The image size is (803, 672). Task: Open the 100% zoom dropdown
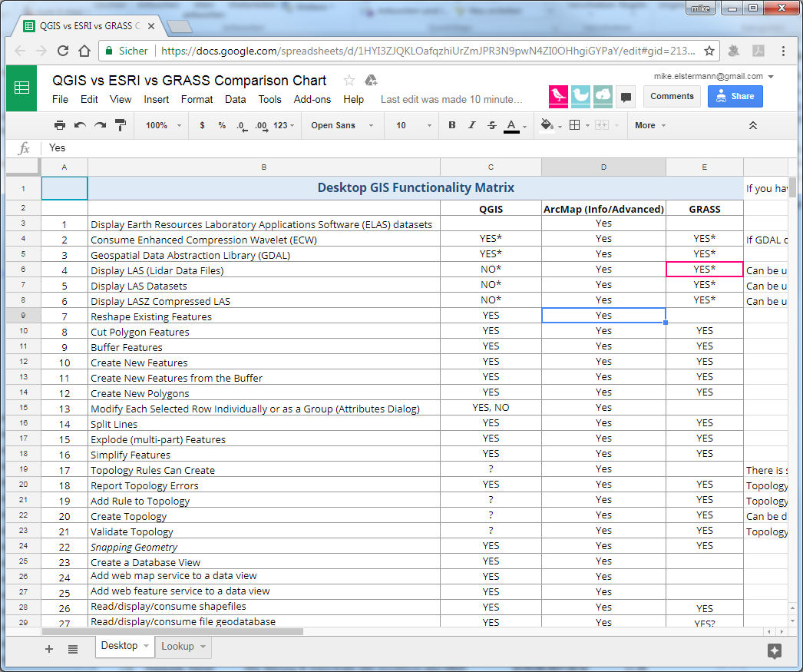coord(164,125)
